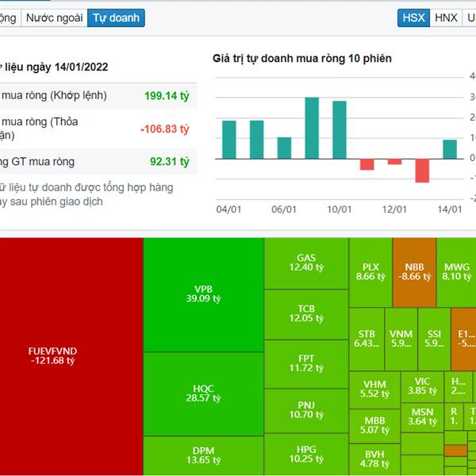Click the 92.31 tỷ total net value

[x=170, y=162]
